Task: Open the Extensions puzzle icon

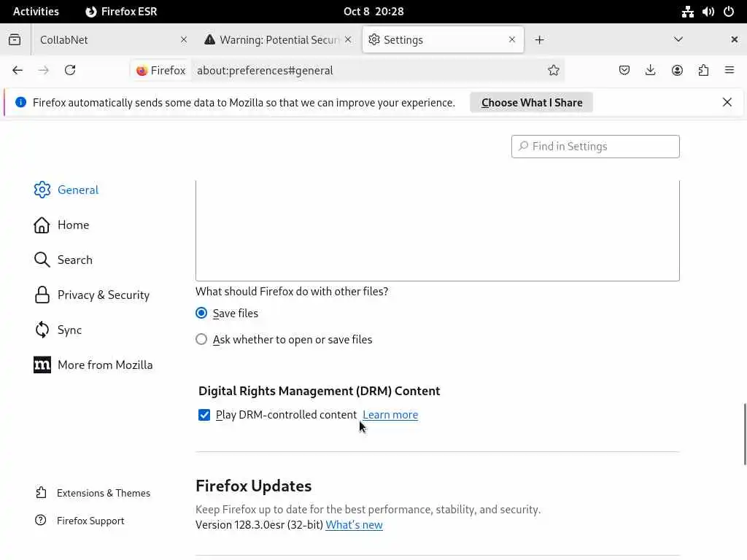Action: [x=703, y=70]
